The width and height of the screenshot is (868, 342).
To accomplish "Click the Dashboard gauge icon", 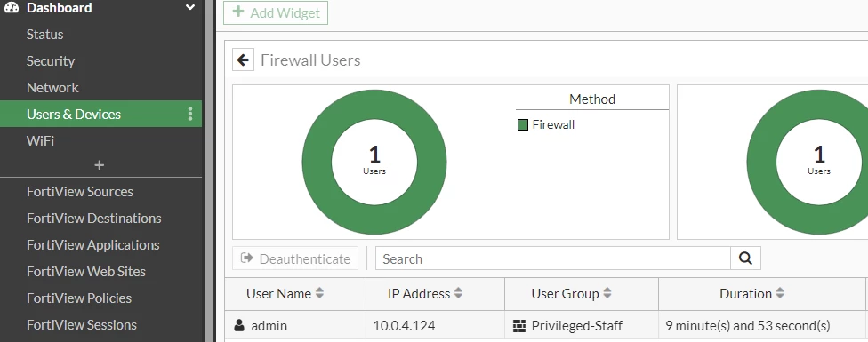I will (11, 7).
